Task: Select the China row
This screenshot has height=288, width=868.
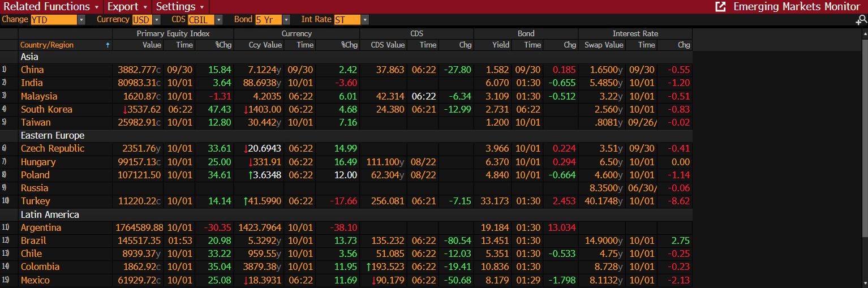Action: coord(32,70)
